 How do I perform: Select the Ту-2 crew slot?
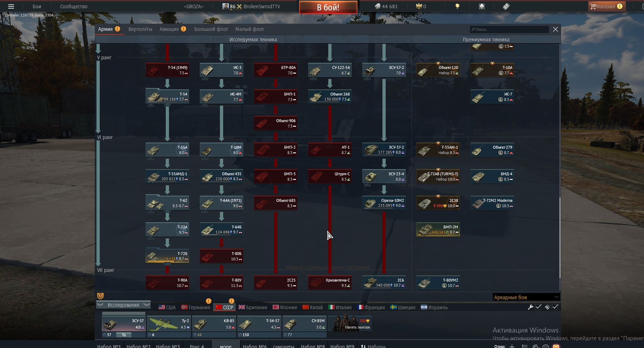tap(169, 323)
